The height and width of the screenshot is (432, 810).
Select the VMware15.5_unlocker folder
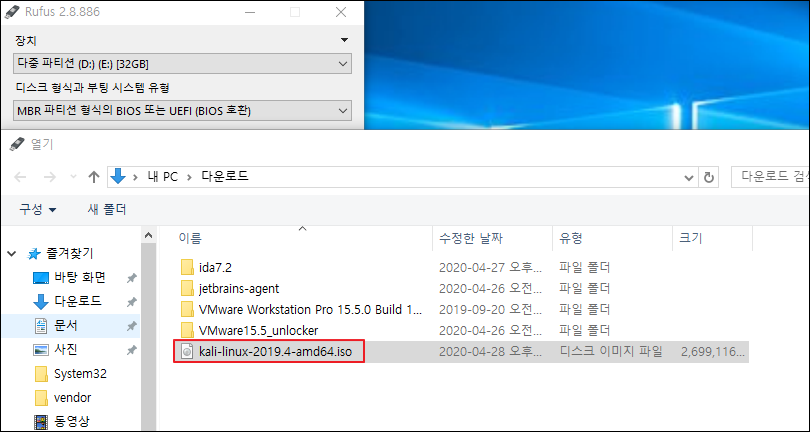258,330
